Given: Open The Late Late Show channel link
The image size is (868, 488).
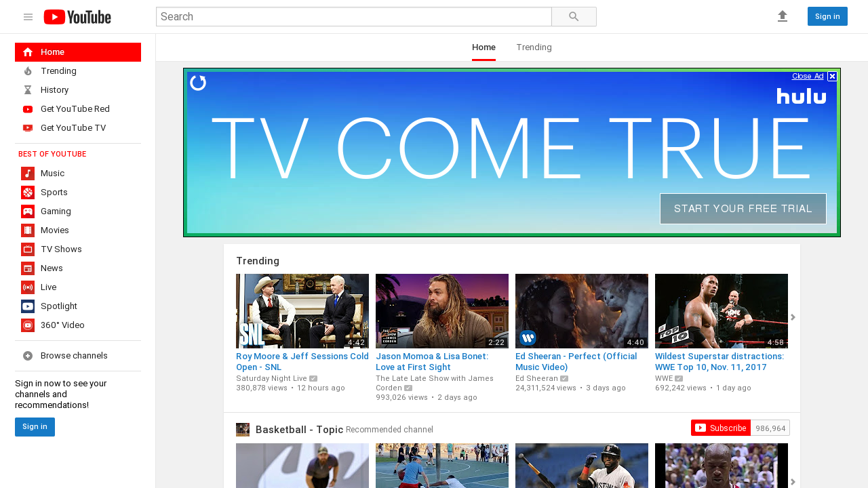Looking at the screenshot, I should point(435,383).
